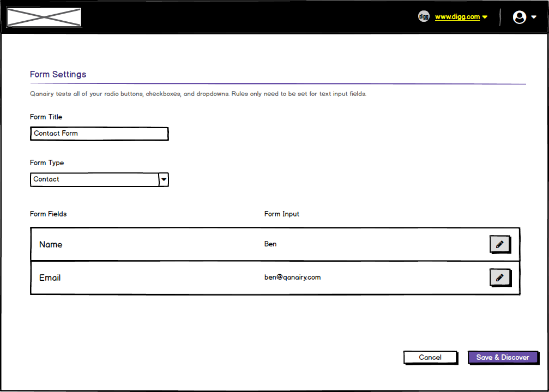Image resolution: width=549 pixels, height=392 pixels.
Task: Focus the Form Title input field
Action: point(99,134)
